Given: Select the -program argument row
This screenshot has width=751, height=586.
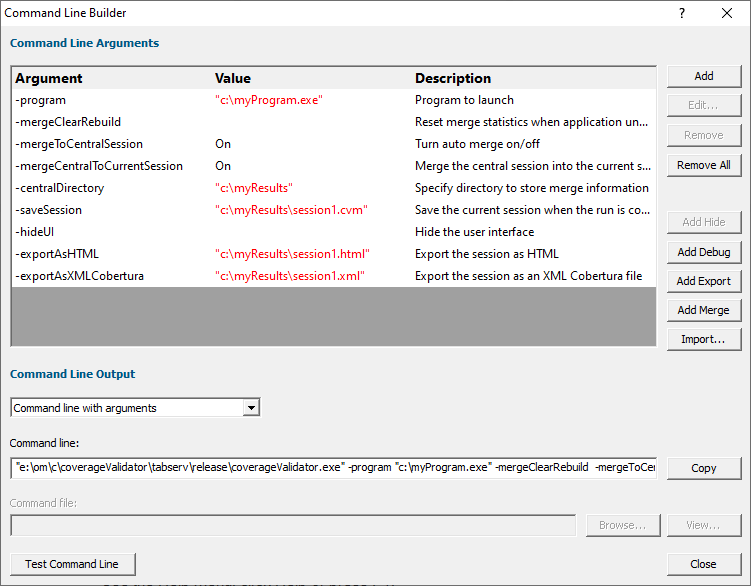Looking at the screenshot, I should coord(333,100).
